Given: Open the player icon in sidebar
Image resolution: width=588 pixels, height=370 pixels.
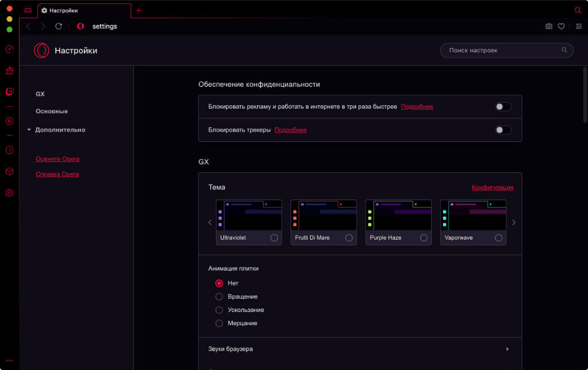Looking at the screenshot, I should 10,121.
